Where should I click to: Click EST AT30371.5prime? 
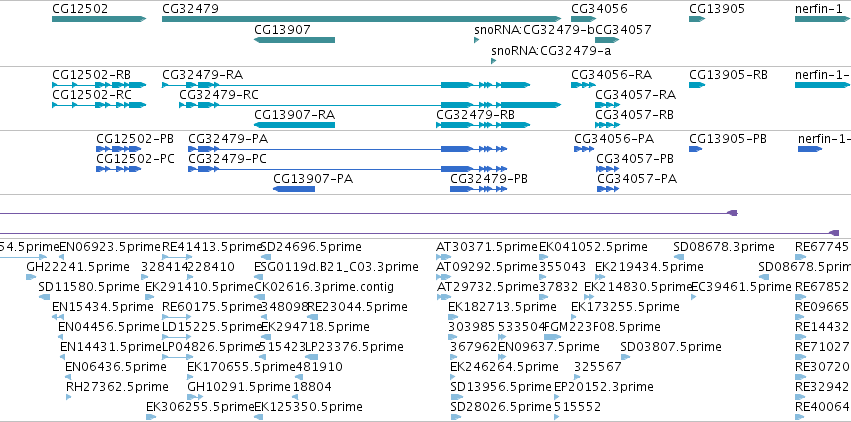pos(487,247)
